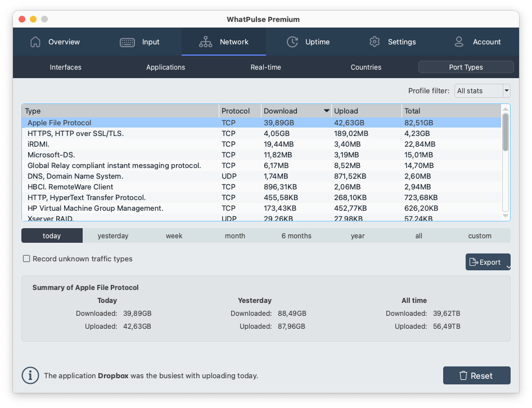Open the Applications sub-tab
Image resolution: width=532 pixels, height=408 pixels.
[165, 67]
